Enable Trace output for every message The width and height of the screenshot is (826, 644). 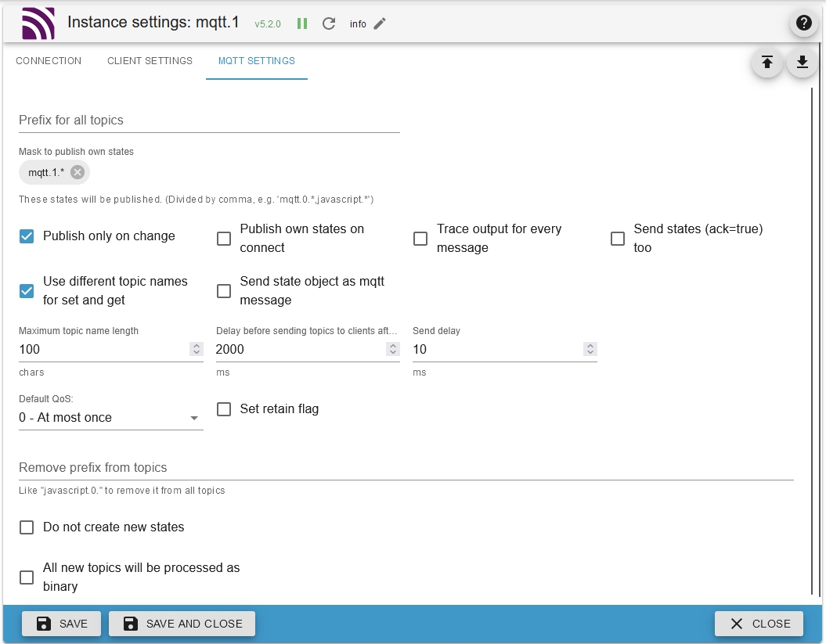point(420,239)
